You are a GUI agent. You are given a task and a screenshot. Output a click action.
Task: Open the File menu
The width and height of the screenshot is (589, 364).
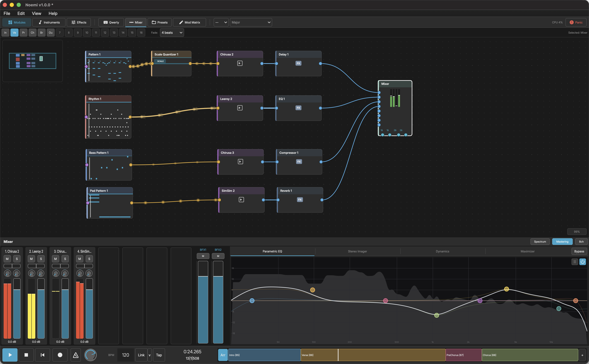pyautogui.click(x=7, y=13)
